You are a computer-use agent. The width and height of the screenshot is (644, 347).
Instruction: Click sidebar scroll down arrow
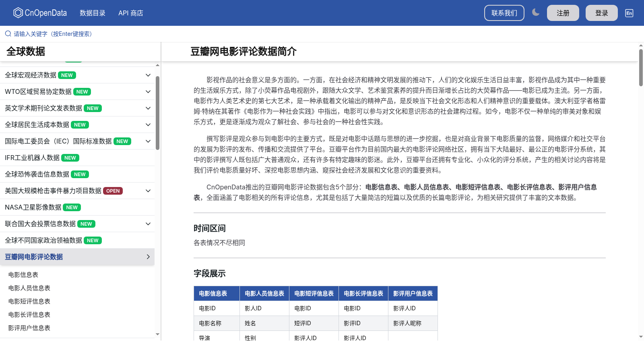point(157,334)
